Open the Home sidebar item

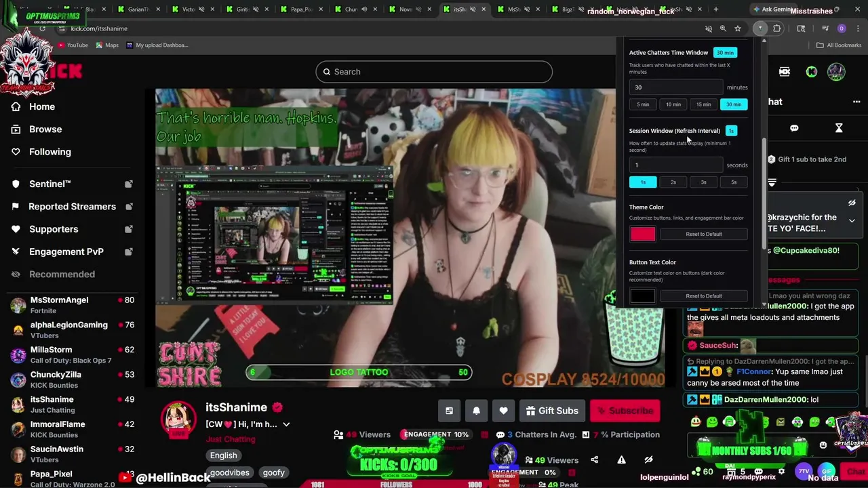pyautogui.click(x=42, y=106)
